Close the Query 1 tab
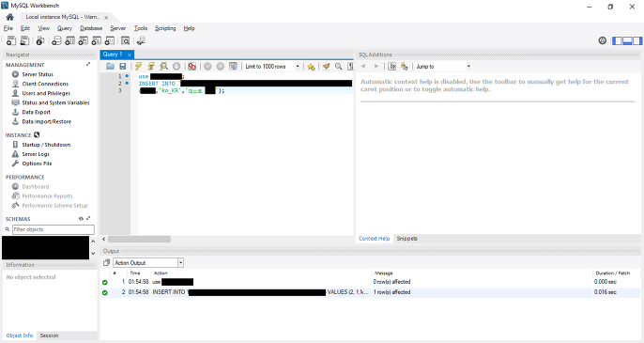 [129, 55]
